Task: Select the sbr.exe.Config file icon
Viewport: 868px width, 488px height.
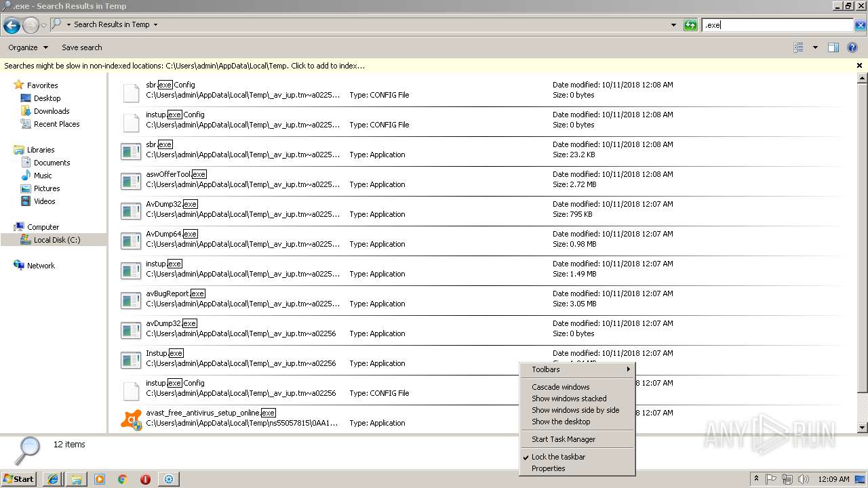Action: click(131, 92)
